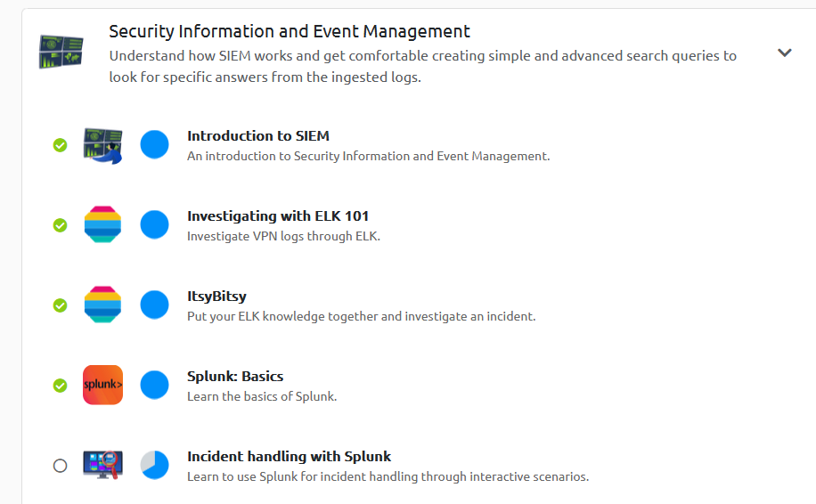Click the full progress circle for Introduction to SIEM
Viewport: 816px width, 504px height.
pos(155,144)
